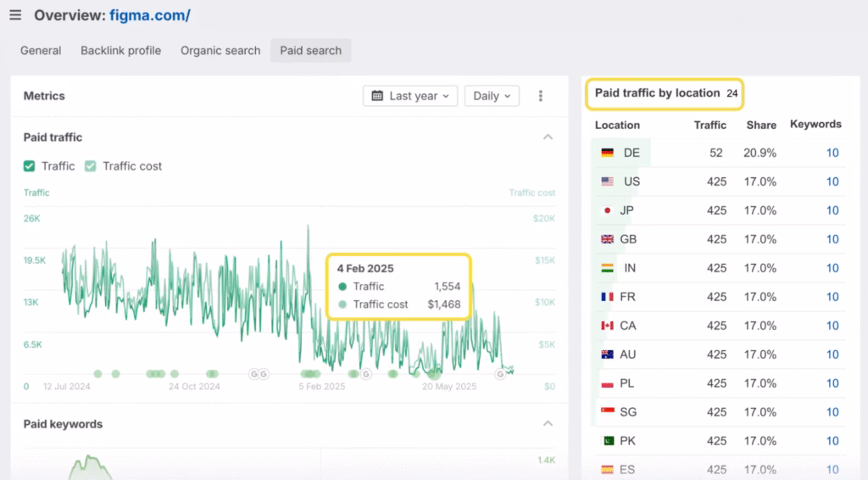Click the India flag icon

pos(607,268)
